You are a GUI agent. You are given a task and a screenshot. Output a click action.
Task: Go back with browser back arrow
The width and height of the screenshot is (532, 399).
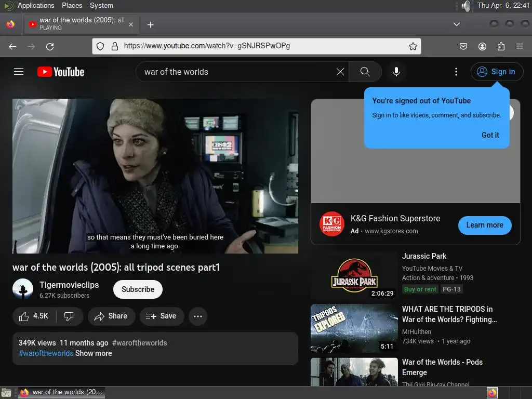point(12,46)
